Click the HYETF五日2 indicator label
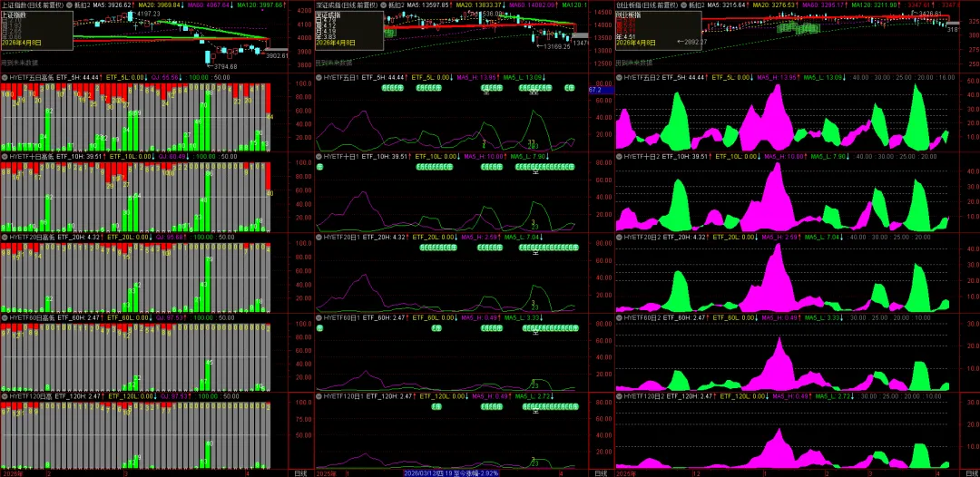The image size is (980, 477). [x=642, y=77]
